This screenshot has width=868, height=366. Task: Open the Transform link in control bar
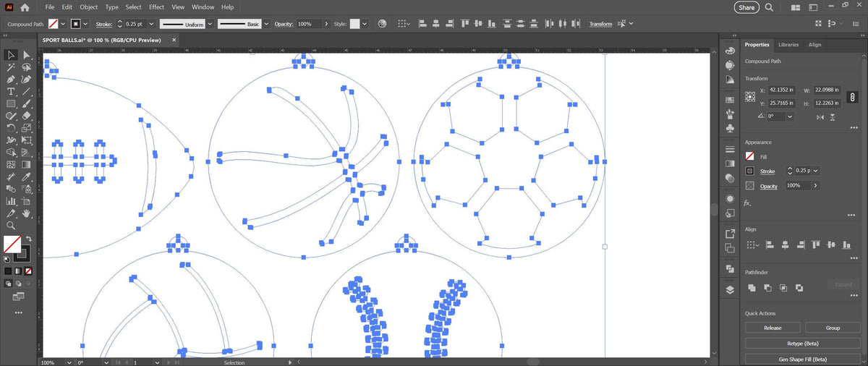(600, 24)
